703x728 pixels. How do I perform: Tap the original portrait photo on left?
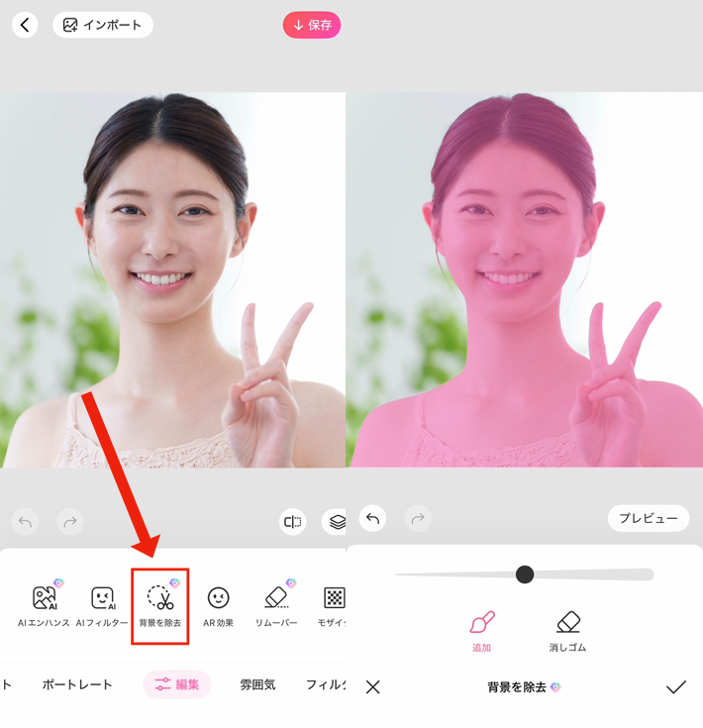[x=172, y=280]
